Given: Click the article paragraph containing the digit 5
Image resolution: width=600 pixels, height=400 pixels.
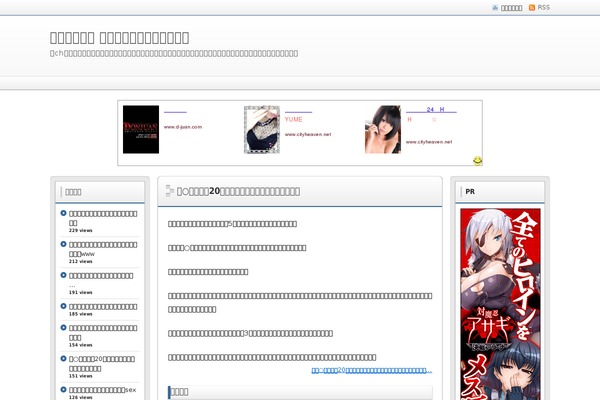Looking at the screenshot, I should 232,224.
